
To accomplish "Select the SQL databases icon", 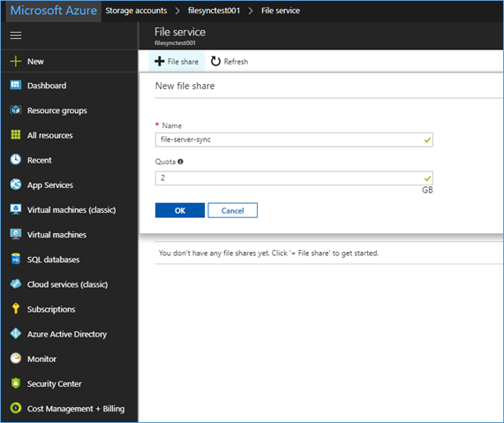I will pos(15,259).
